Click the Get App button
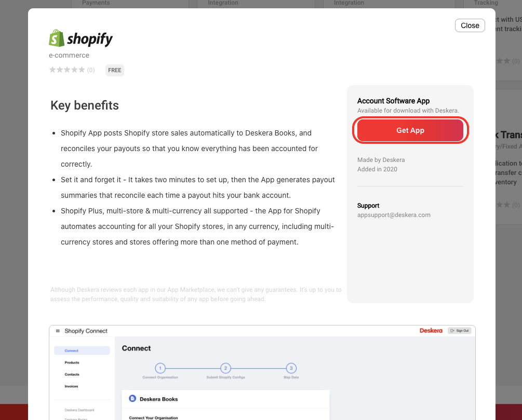Screen dimensions: 522x420 click(410, 130)
